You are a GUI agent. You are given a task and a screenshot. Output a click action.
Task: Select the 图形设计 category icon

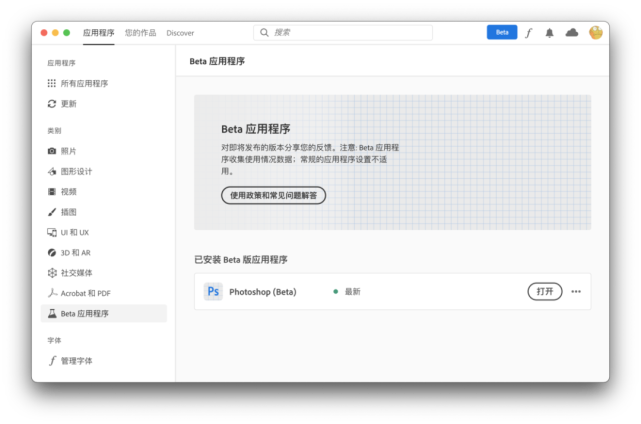(x=52, y=171)
